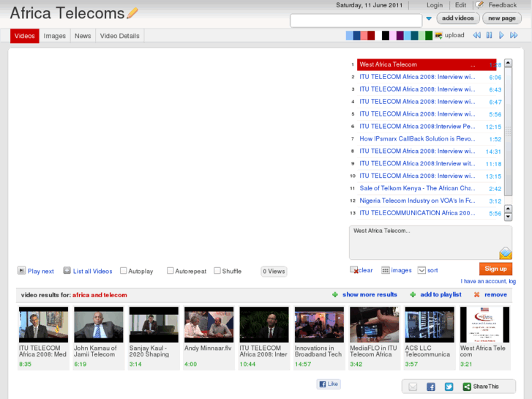Enable the Autoplay checkbox

pos(124,271)
